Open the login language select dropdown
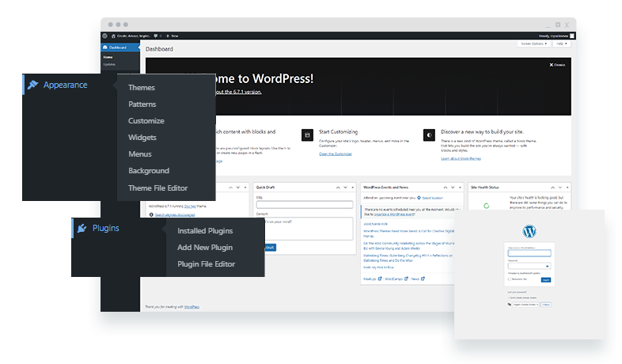Viewport: 622px width, 364px height. coord(525,305)
